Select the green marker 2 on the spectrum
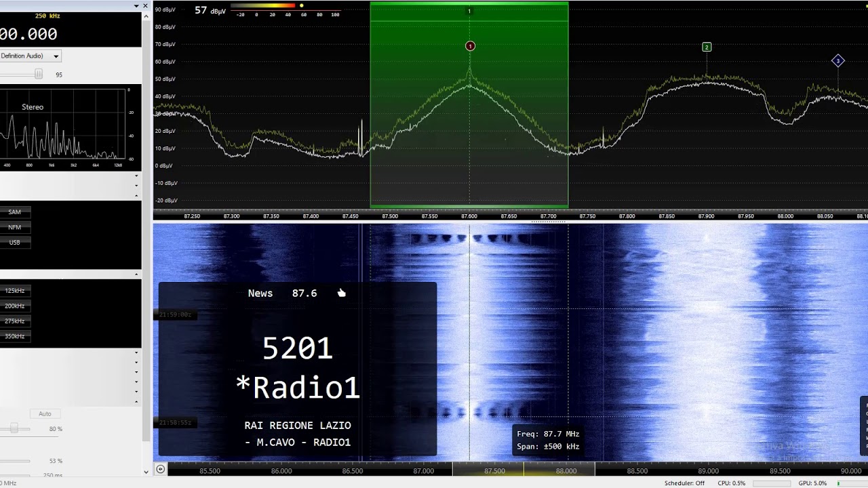Viewport: 868px width, 488px height. coord(707,47)
